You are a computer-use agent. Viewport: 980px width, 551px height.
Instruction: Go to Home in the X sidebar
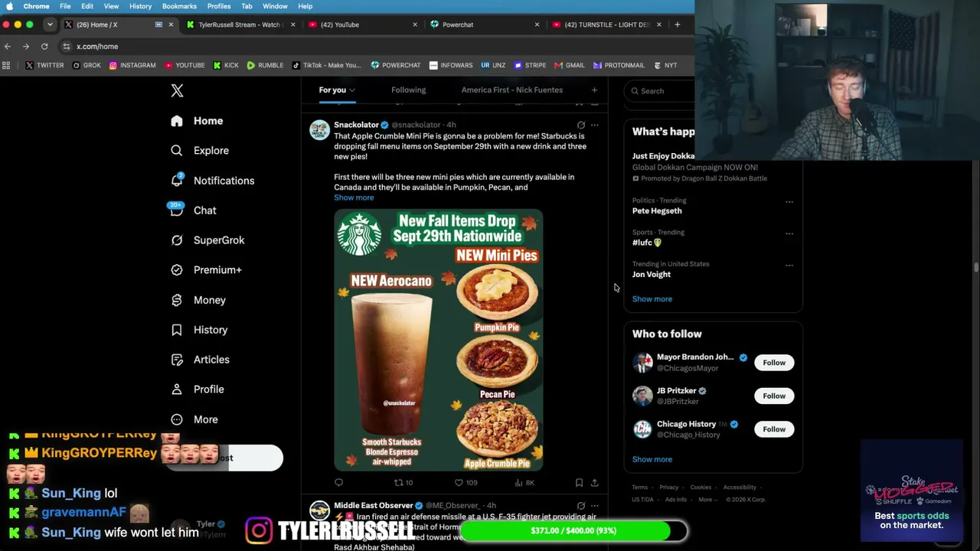coord(198,121)
